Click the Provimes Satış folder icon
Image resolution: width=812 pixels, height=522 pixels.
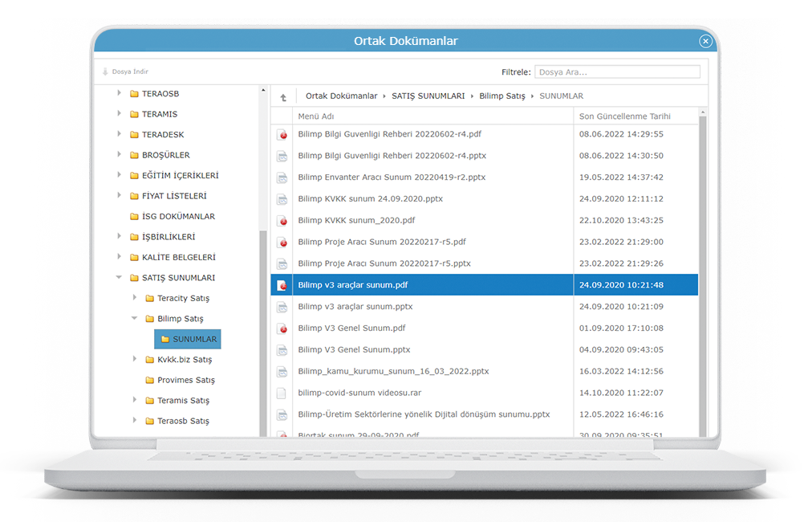coord(150,381)
